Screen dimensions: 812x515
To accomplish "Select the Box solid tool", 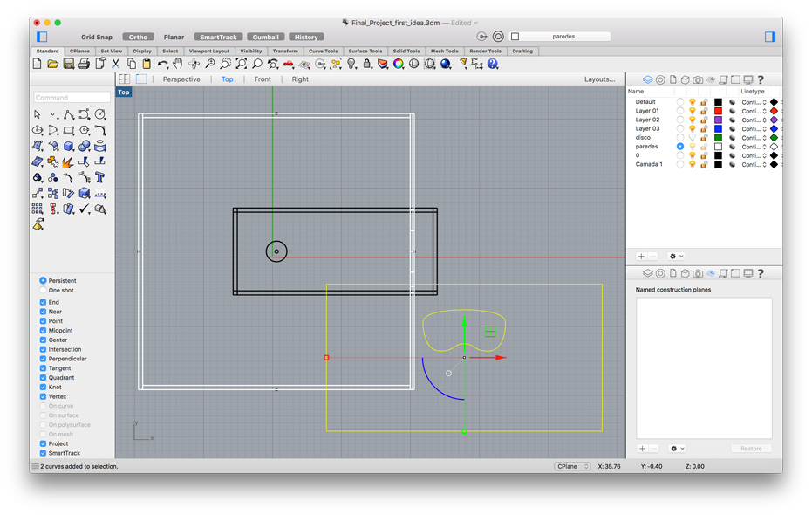I will pos(69,146).
